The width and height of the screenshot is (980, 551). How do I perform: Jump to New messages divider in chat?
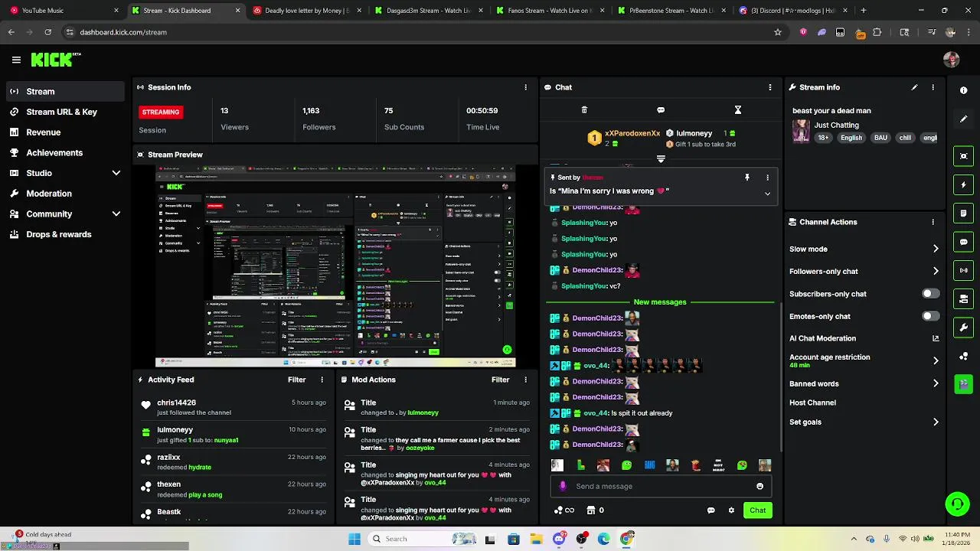click(660, 302)
